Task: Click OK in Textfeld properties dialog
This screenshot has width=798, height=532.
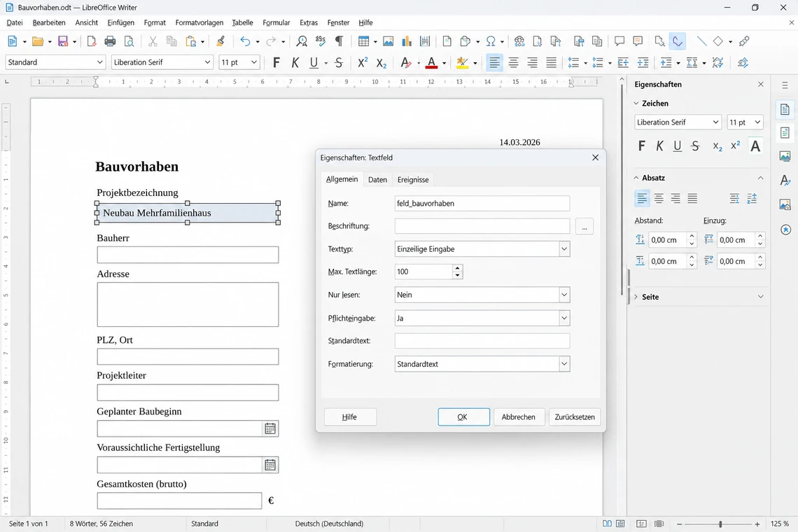Action: coord(463,417)
